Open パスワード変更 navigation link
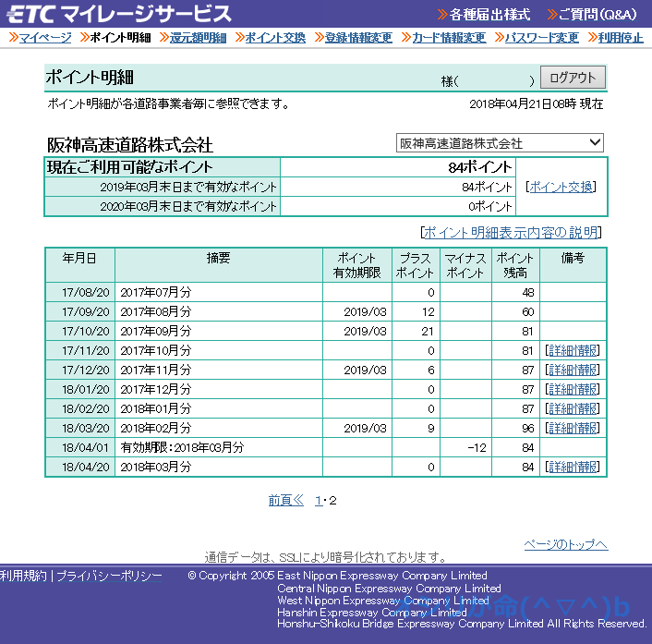Screen dimensions: 652x644 542,38
